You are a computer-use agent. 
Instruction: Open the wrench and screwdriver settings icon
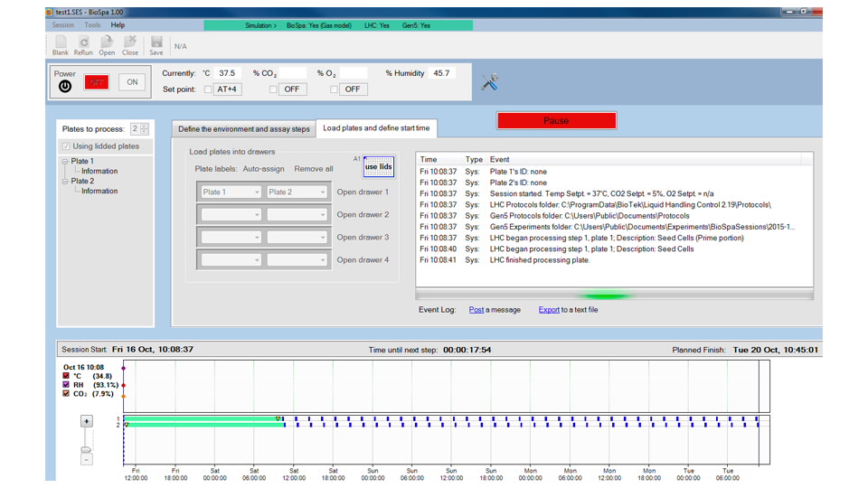pyautogui.click(x=490, y=82)
